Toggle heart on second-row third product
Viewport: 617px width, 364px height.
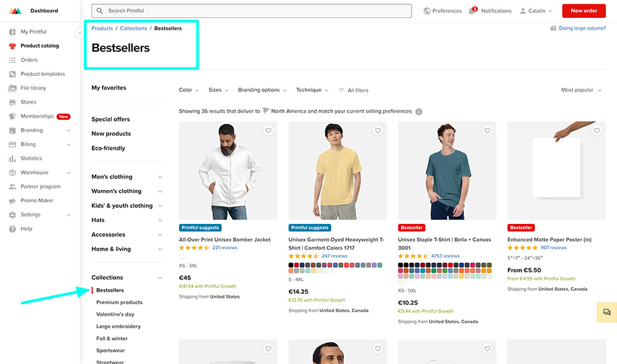click(x=487, y=349)
